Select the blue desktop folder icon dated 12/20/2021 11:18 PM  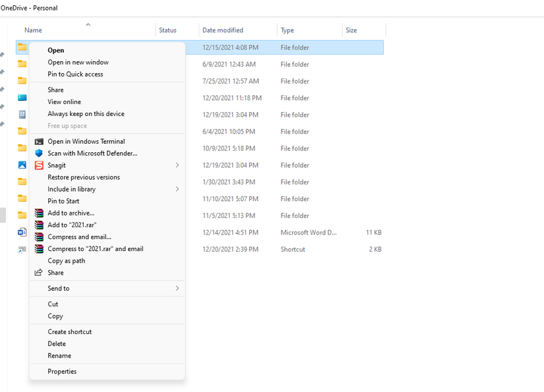click(x=22, y=98)
